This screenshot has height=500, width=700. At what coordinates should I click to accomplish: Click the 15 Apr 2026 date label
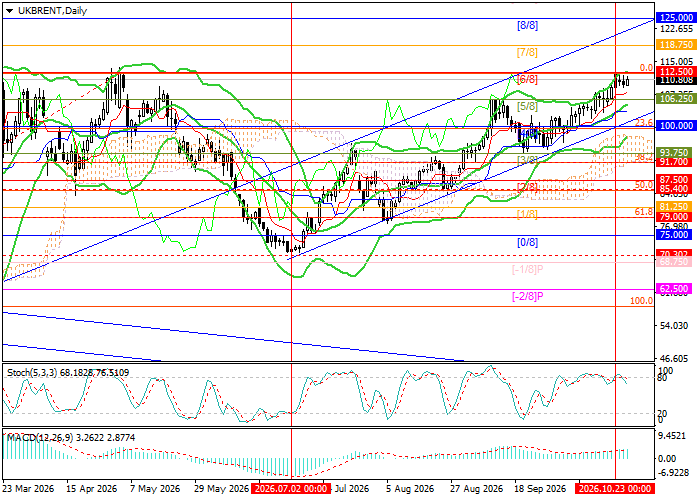[92, 489]
